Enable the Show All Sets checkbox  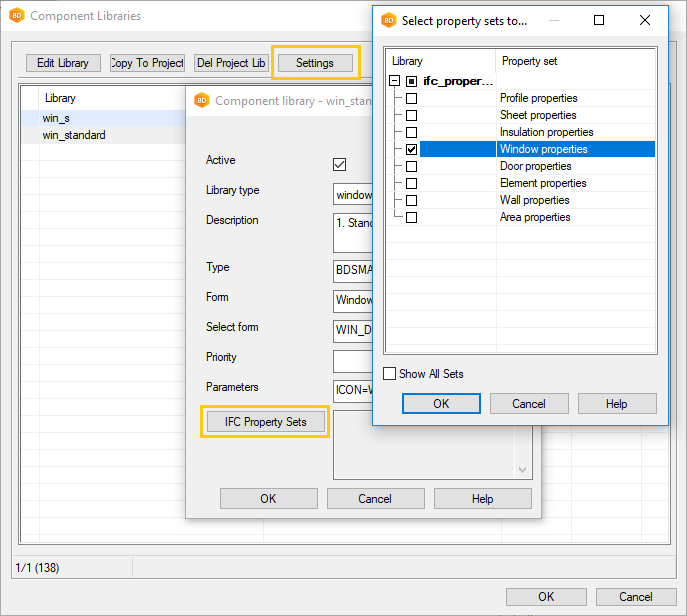(x=390, y=374)
